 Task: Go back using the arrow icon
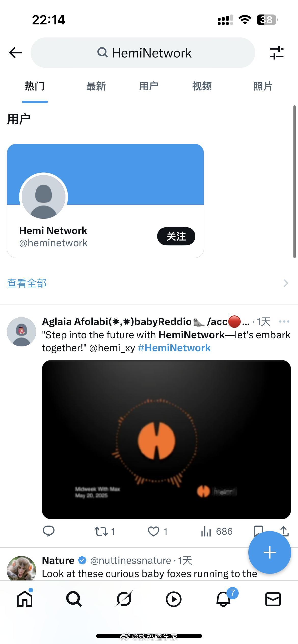click(x=16, y=53)
